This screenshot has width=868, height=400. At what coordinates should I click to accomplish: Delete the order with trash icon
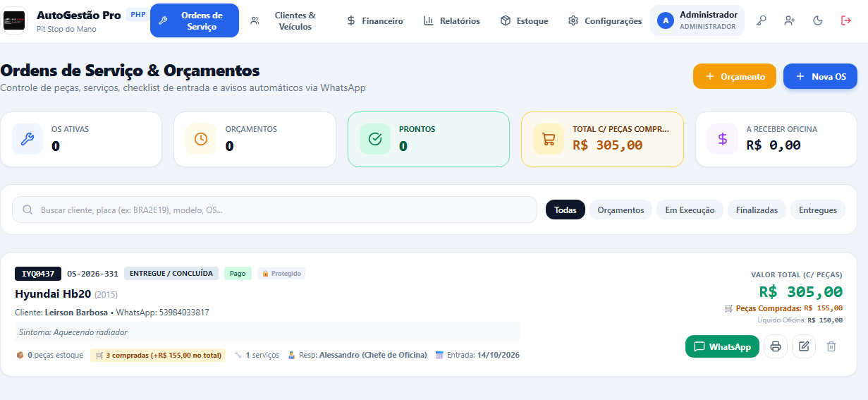(831, 346)
